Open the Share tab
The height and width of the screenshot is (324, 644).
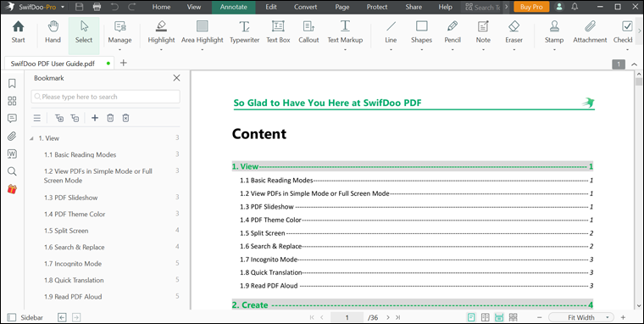[414, 7]
